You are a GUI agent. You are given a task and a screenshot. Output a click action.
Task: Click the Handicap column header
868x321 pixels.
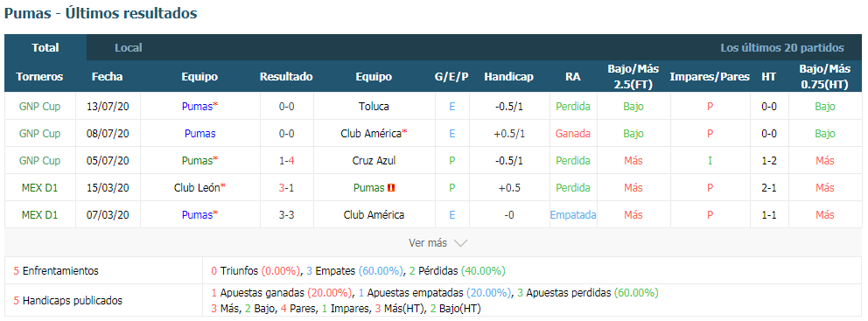click(508, 77)
